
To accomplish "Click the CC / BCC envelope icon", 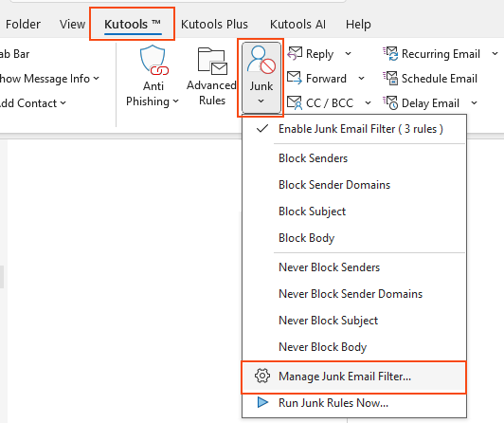I will [x=295, y=102].
